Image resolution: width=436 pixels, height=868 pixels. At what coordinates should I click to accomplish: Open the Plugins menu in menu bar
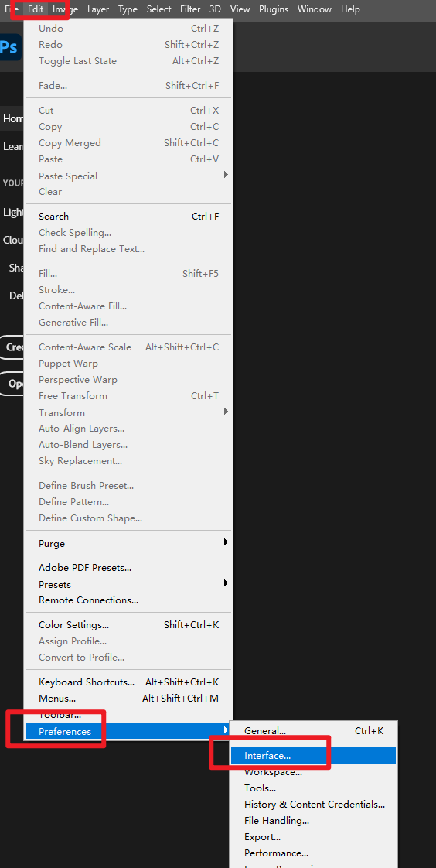pyautogui.click(x=274, y=9)
